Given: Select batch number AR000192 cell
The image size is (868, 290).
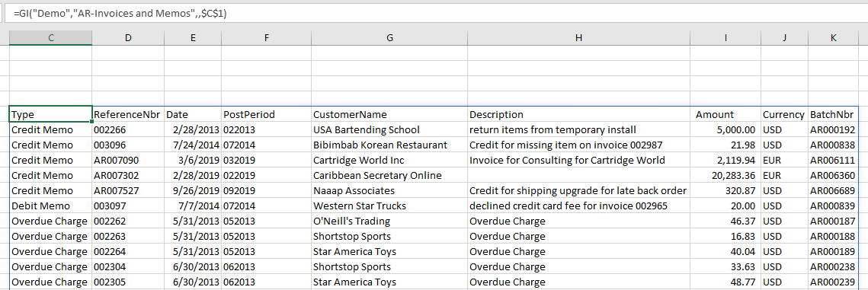Looking at the screenshot, I should point(833,130).
